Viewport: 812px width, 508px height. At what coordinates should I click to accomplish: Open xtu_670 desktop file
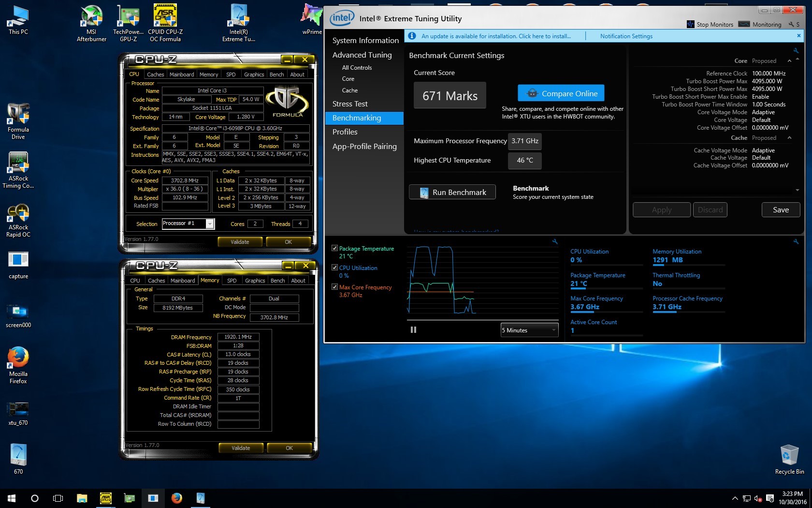[18, 414]
